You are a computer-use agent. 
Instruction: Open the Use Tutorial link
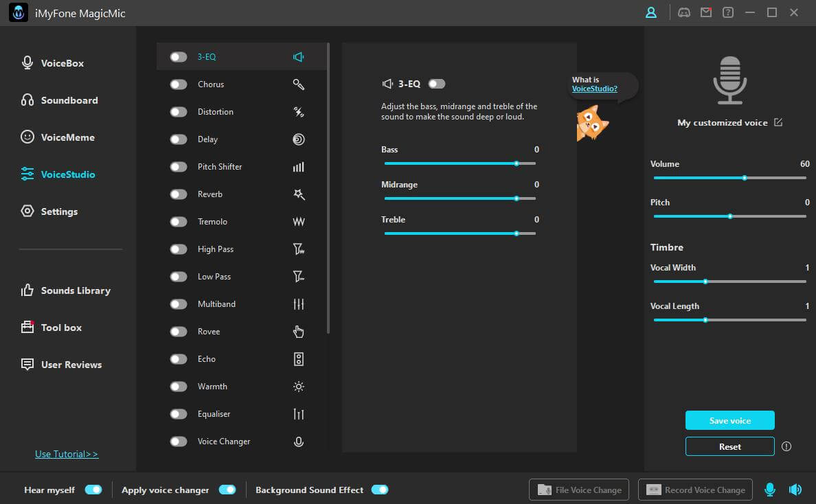[x=67, y=454]
